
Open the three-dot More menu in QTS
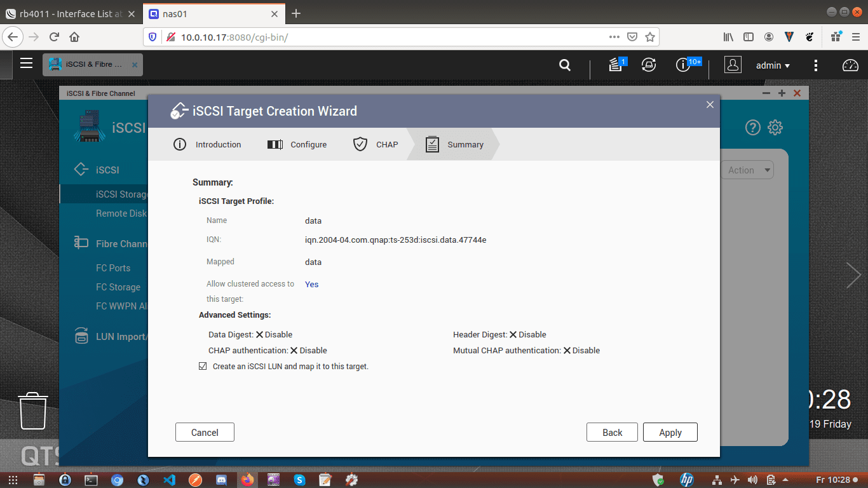point(816,65)
